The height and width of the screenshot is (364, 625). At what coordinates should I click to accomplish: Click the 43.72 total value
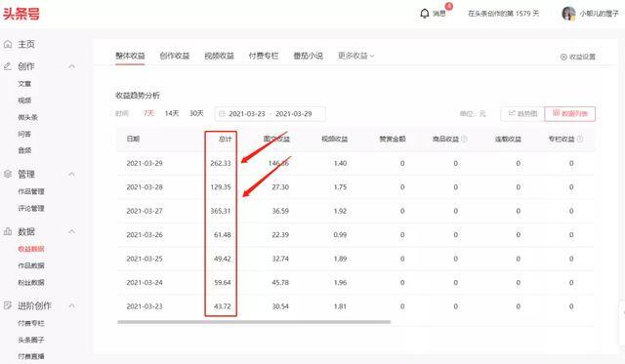click(223, 306)
